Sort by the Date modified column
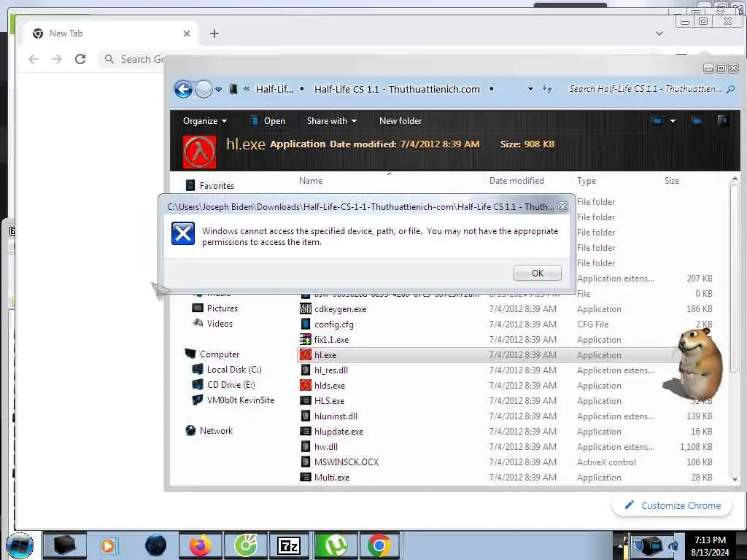Viewport: 747px width, 560px height. click(516, 181)
